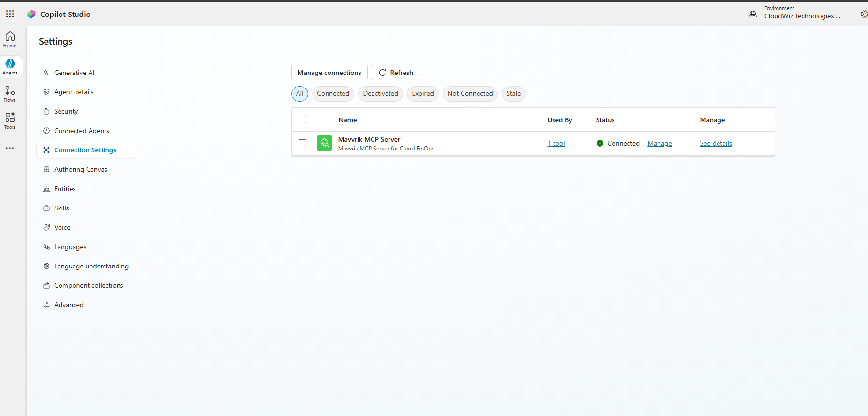Click the CloudWiz Technologies environment name

point(802,16)
